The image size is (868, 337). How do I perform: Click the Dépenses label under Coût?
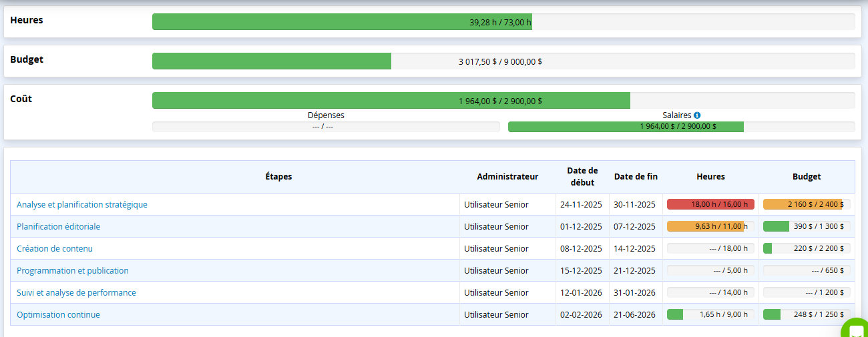pos(326,115)
